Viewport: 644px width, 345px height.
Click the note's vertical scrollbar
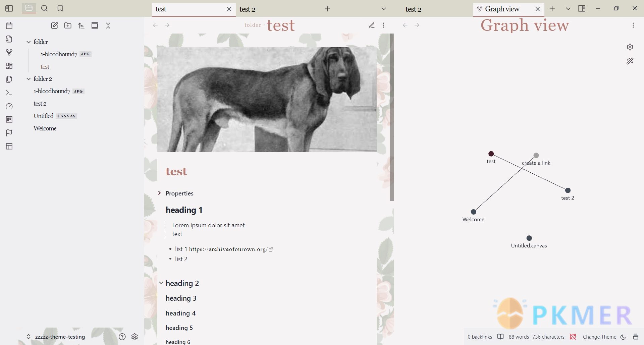tap(392, 117)
